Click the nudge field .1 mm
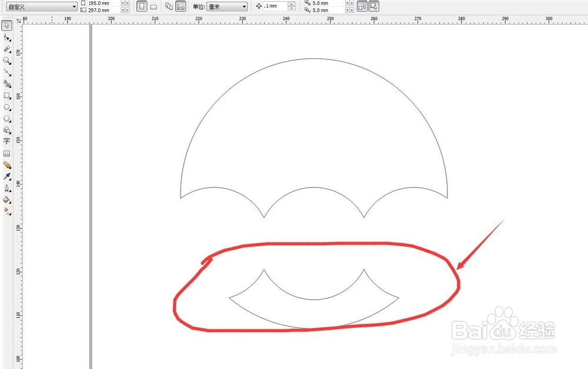This screenshot has height=369, width=588. tap(275, 6)
